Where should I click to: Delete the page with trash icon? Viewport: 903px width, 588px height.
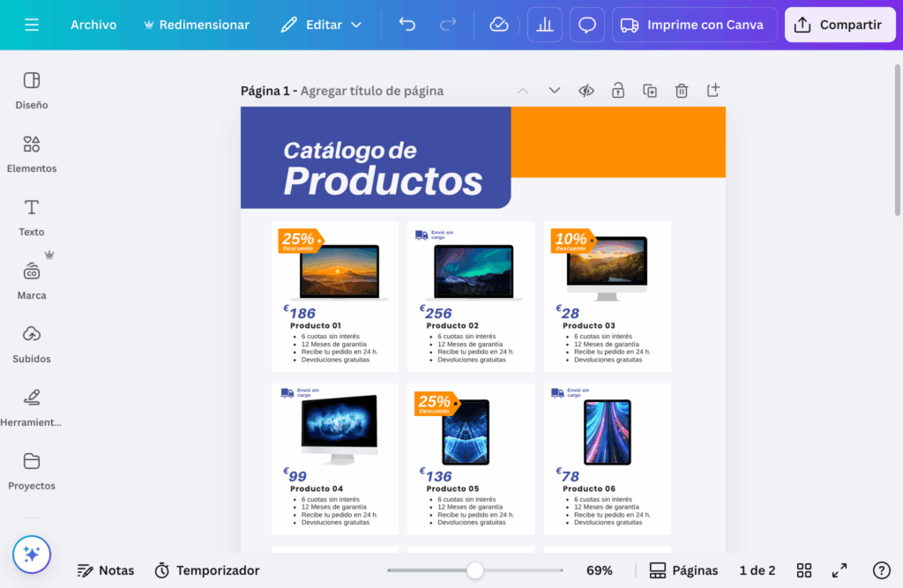click(x=682, y=91)
